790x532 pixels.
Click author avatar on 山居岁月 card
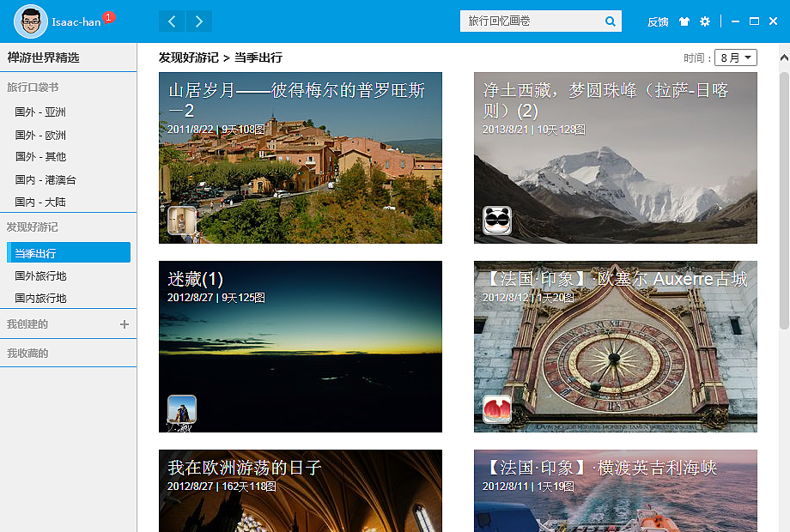pos(182,221)
